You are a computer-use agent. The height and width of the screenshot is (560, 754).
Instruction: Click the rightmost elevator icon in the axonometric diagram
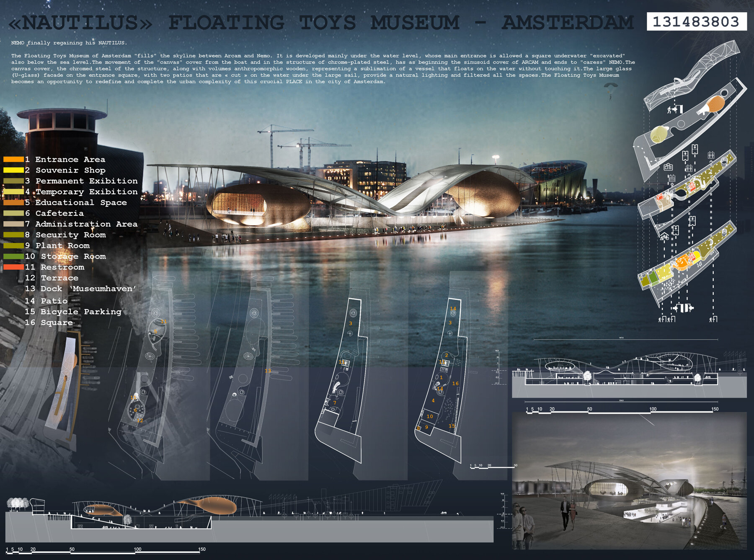click(x=711, y=155)
